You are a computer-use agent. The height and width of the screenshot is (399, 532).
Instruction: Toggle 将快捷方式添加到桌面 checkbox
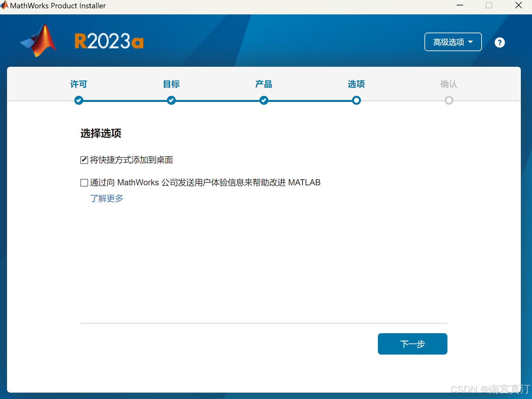click(x=84, y=160)
